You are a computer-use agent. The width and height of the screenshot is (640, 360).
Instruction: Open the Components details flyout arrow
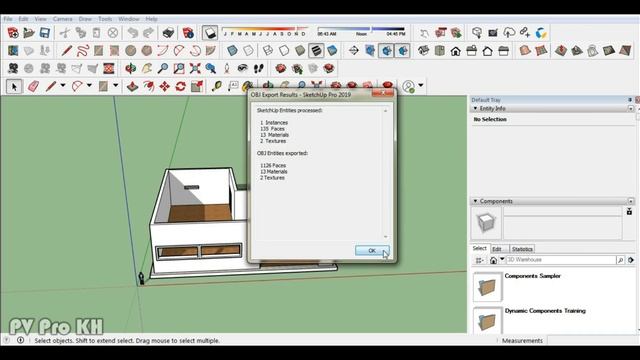[631, 260]
